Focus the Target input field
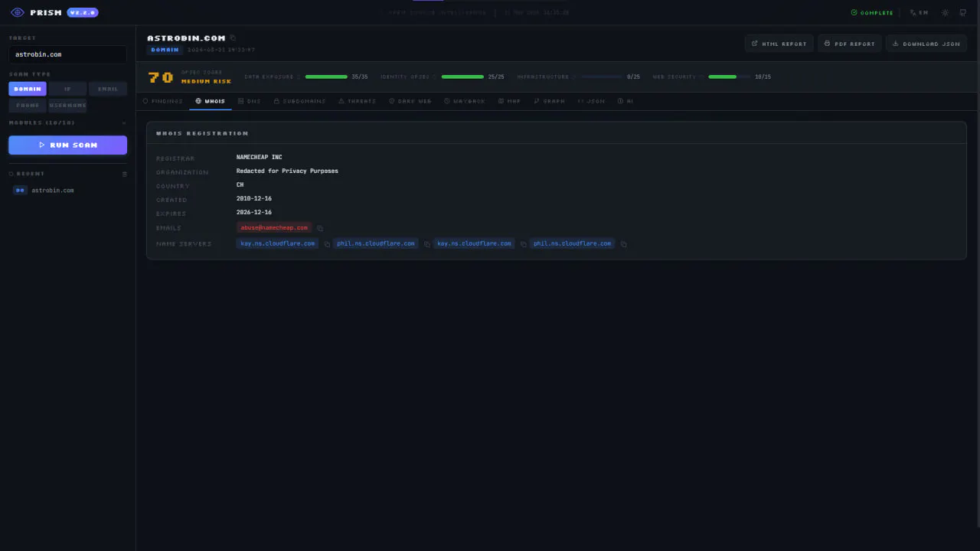The width and height of the screenshot is (980, 551). pos(67,54)
